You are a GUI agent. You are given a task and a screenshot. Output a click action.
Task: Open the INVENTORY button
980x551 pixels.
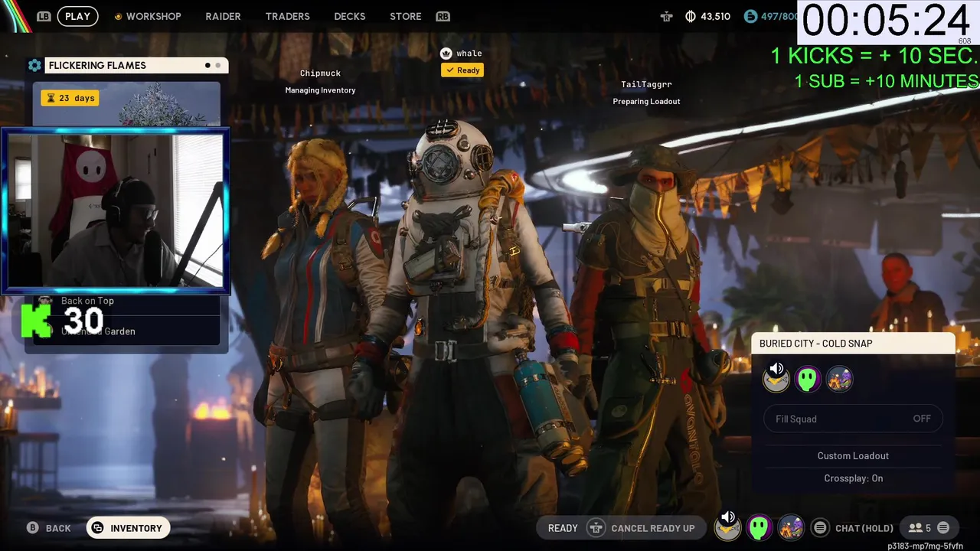(128, 528)
